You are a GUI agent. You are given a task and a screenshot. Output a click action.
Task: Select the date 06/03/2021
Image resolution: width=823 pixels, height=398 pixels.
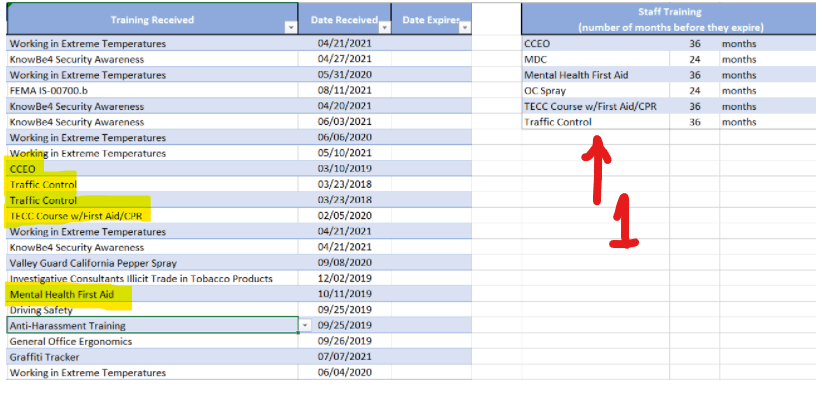(x=344, y=122)
